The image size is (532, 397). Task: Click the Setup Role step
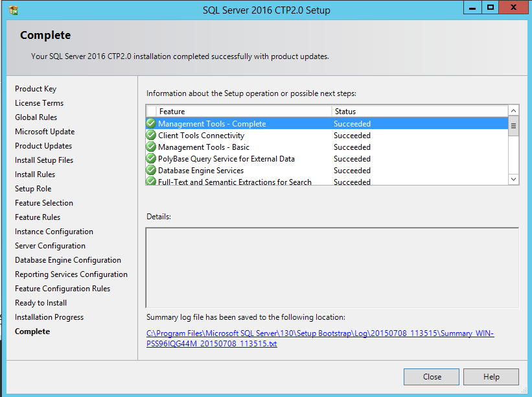[x=33, y=189]
